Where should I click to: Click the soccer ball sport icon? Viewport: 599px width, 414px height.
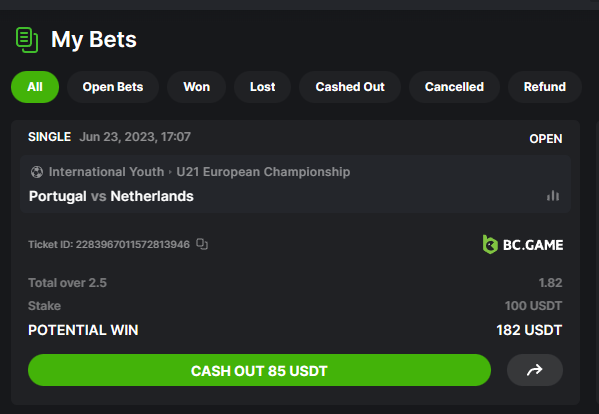point(37,172)
